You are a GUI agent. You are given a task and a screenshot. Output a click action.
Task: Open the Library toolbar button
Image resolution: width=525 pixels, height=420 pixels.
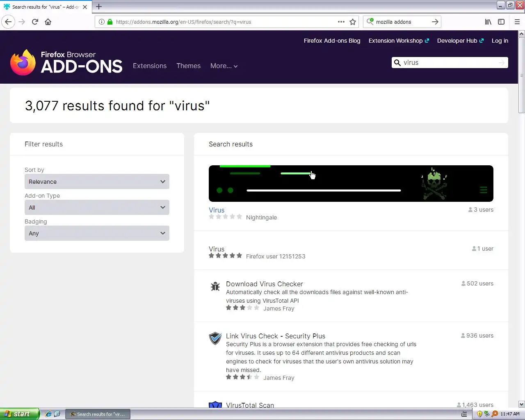tap(488, 22)
